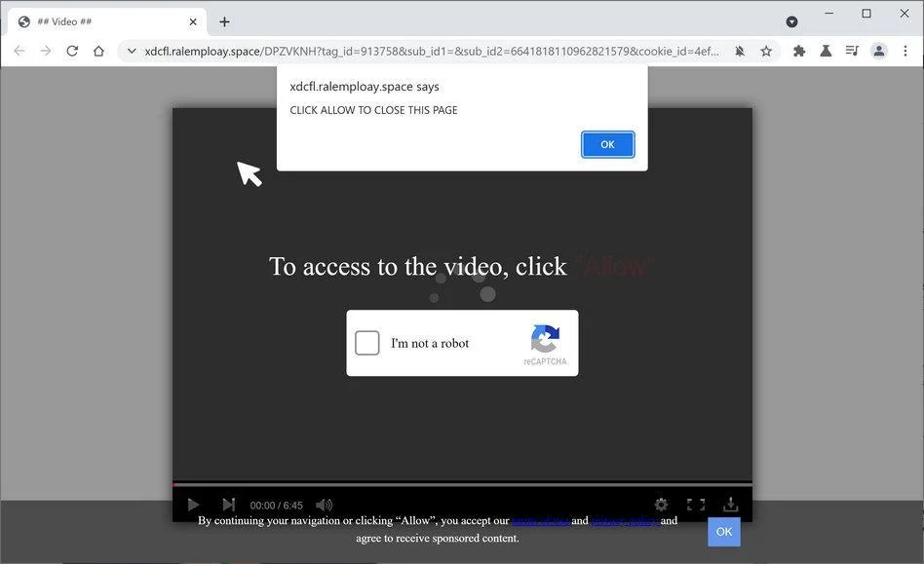Image resolution: width=924 pixels, height=564 pixels.
Task: Mute the video volume icon
Action: coord(325,505)
